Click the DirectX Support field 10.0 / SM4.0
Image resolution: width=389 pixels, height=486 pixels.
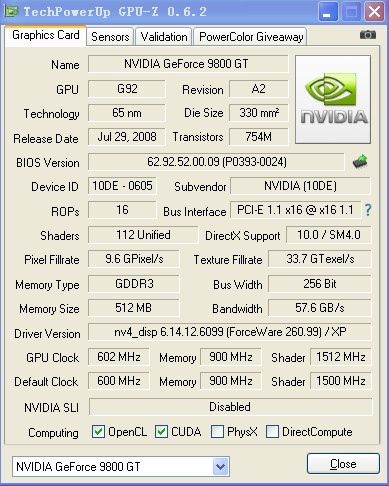(329, 235)
